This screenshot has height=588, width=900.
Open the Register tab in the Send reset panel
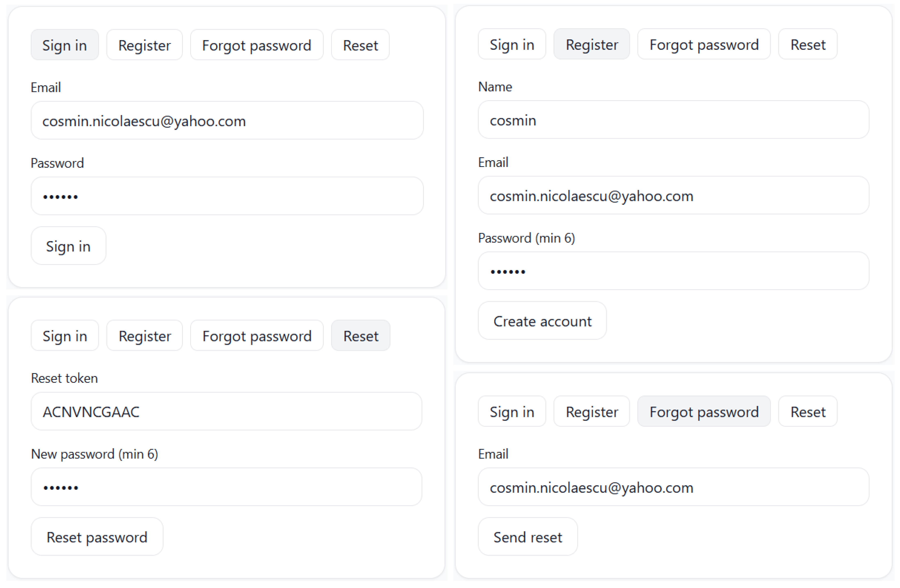[591, 411]
